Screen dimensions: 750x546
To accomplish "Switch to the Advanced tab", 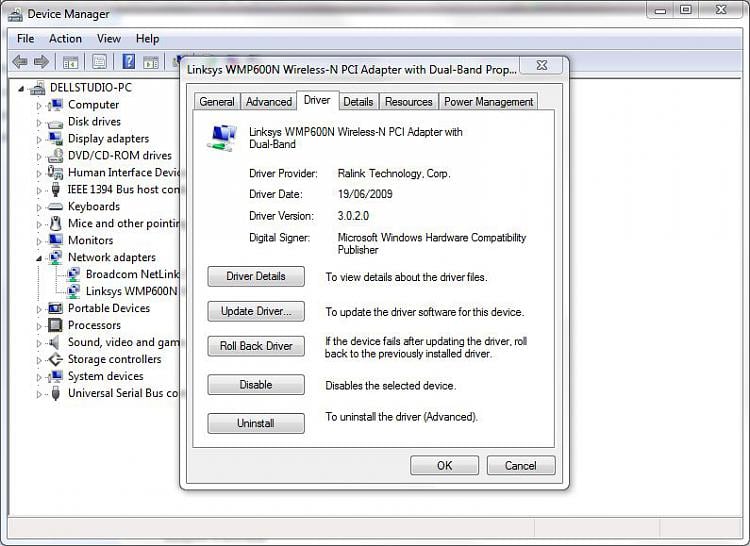I will click(269, 102).
